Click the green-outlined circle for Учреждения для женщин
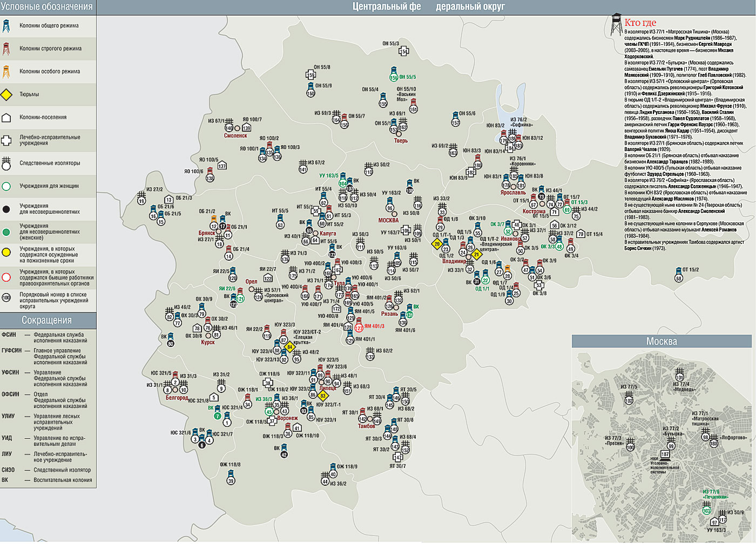This screenshot has width=756, height=544. [x=6, y=186]
